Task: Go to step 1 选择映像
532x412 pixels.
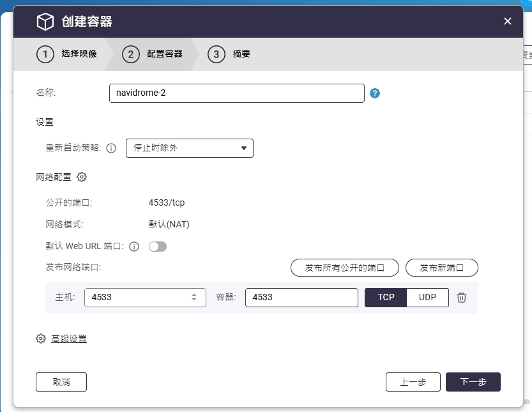Action: 66,54
